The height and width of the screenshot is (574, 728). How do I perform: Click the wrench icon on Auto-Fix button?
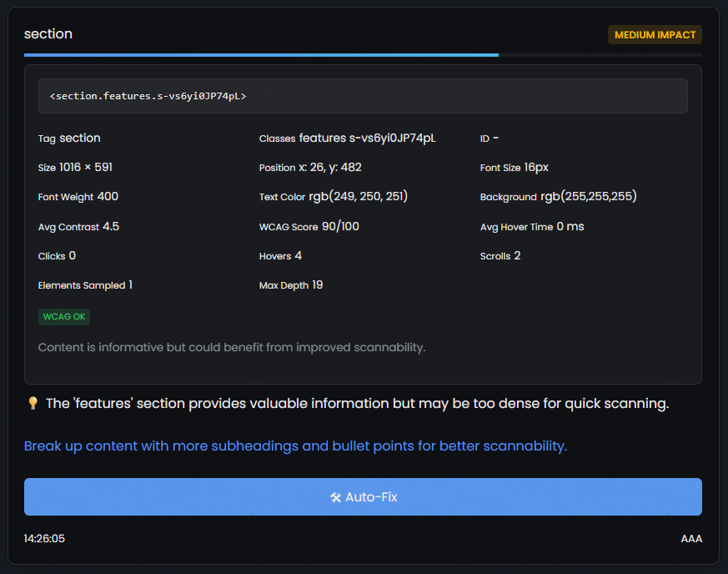pyautogui.click(x=336, y=498)
